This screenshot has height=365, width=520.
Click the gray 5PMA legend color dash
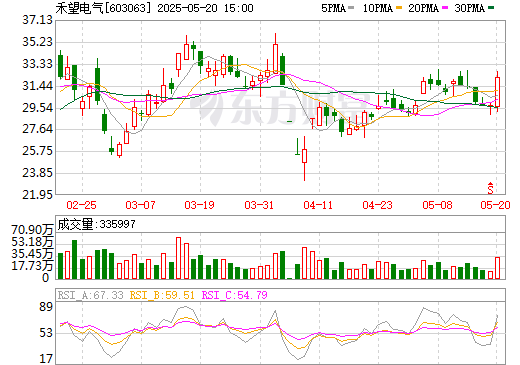pyautogui.click(x=351, y=7)
